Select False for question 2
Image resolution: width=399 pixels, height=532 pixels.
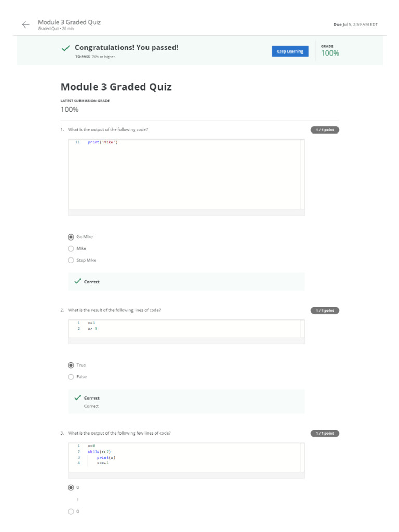click(71, 377)
